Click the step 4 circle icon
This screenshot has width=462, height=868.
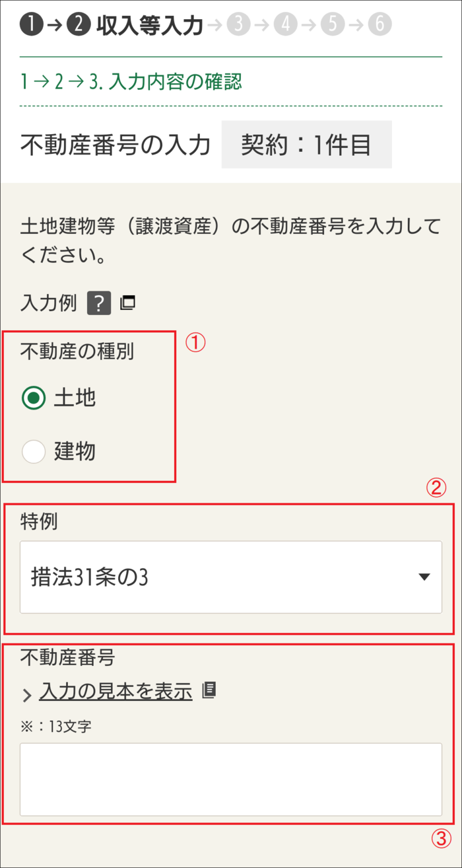(x=285, y=24)
